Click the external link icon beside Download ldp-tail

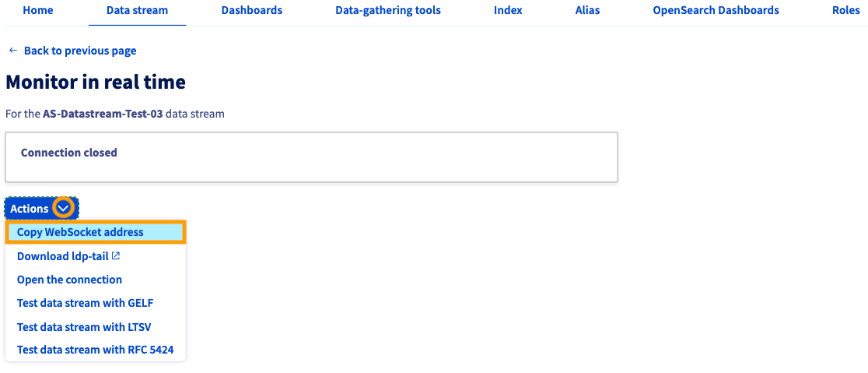116,256
